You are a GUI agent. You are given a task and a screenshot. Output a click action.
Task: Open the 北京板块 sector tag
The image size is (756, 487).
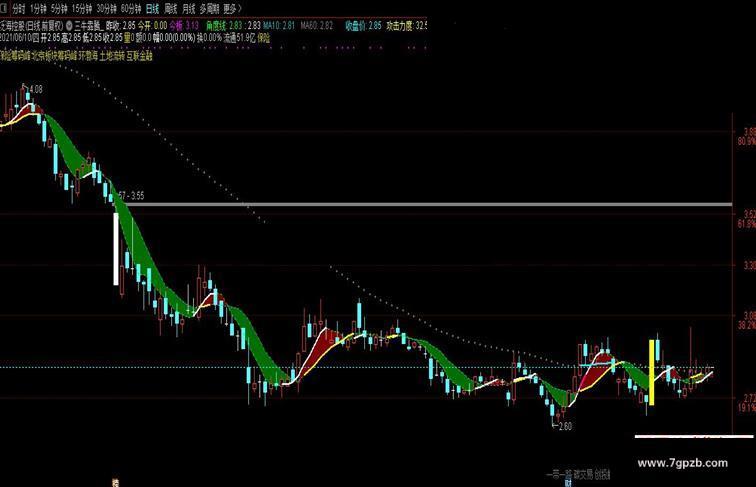pos(54,55)
